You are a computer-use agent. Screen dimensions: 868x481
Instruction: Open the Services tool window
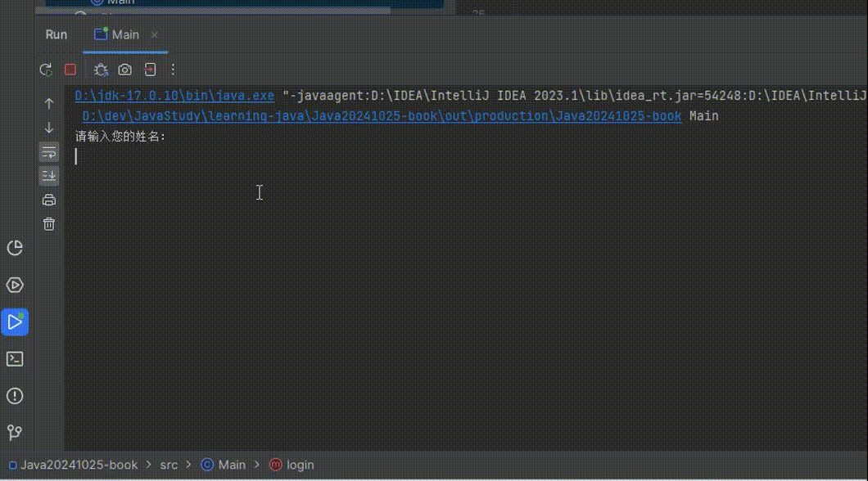(15, 285)
